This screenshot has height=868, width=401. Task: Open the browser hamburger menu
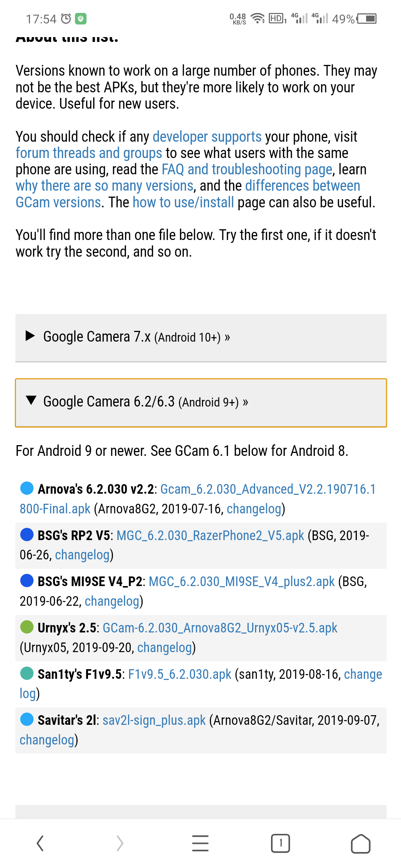pyautogui.click(x=200, y=844)
